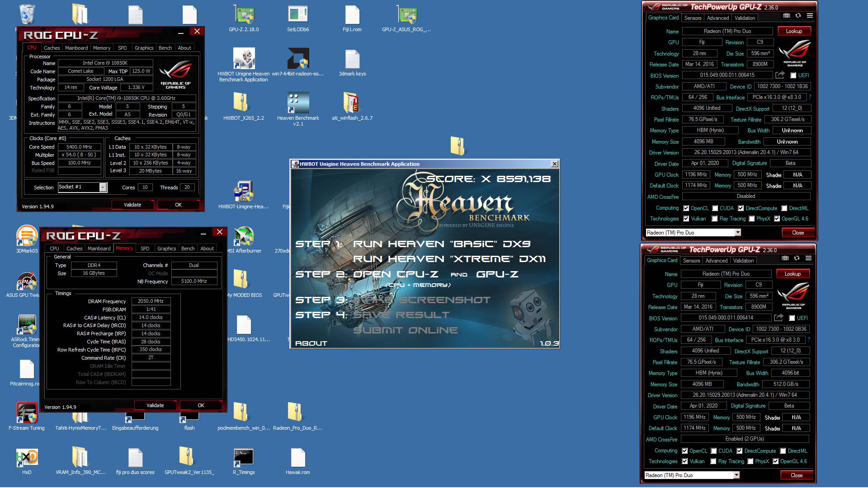The image size is (868, 488).
Task: Expand Radeon Pro Duo dropdown in upper GPU-Z
Action: coord(738,233)
